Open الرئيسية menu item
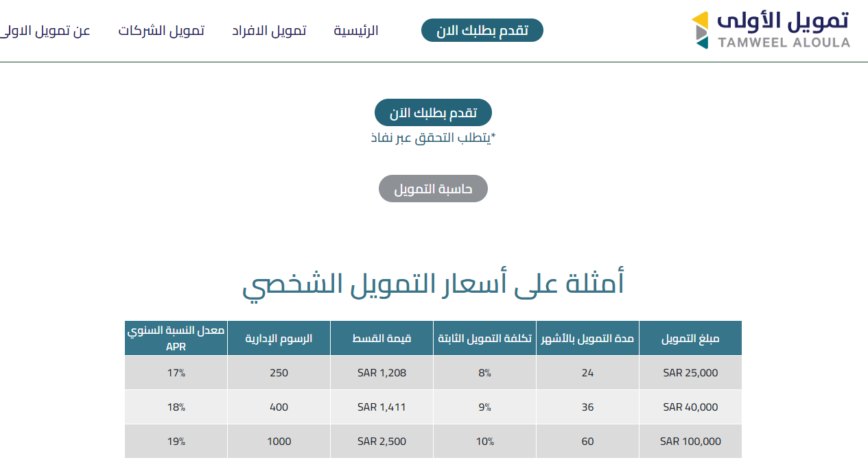Viewport: 868px width, 471px height. [x=356, y=31]
